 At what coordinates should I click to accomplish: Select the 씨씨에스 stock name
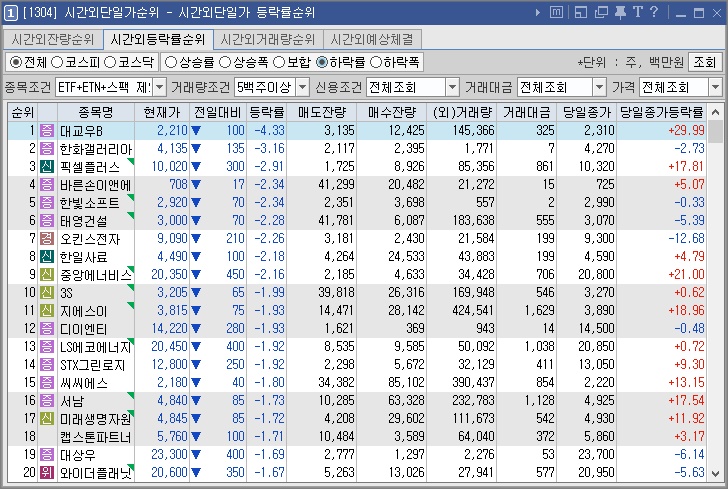click(x=84, y=383)
